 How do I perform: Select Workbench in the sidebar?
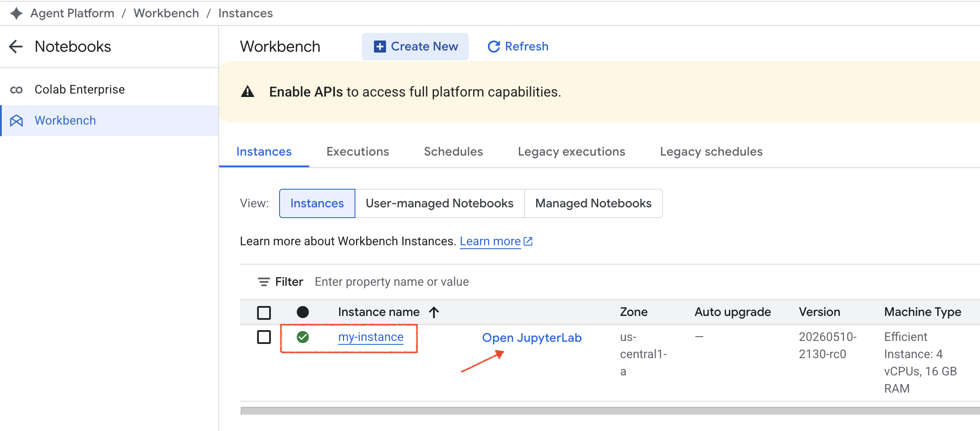pos(109,121)
